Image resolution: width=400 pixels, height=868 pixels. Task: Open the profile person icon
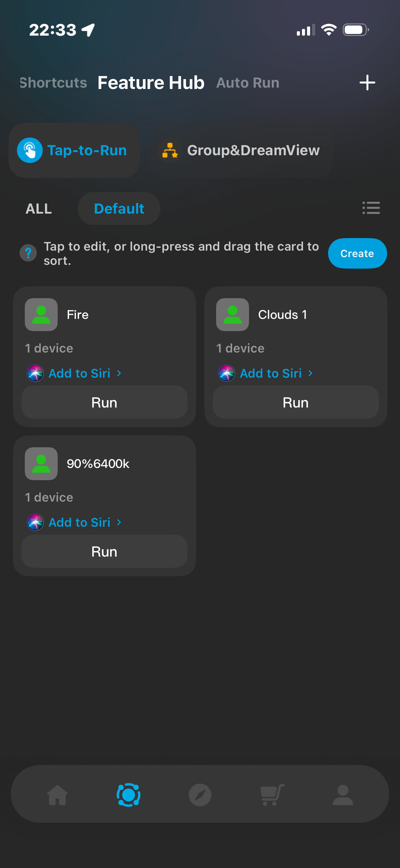tap(343, 795)
